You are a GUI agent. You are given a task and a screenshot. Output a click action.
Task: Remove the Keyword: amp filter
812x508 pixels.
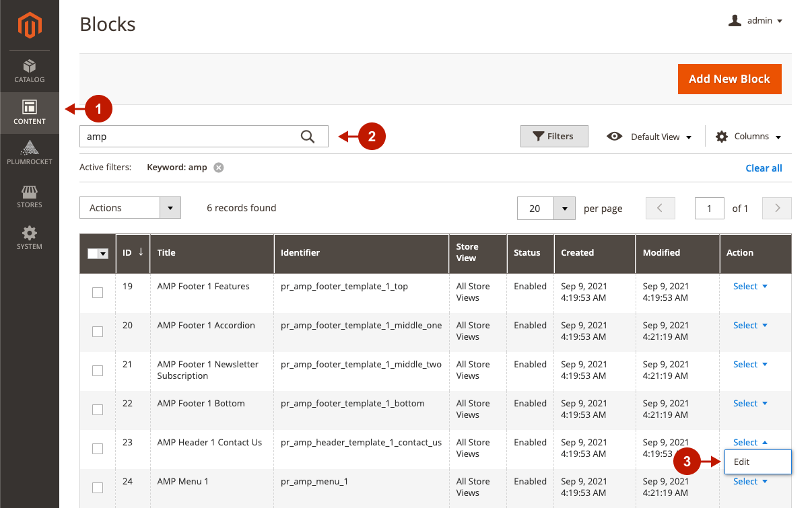tap(218, 168)
